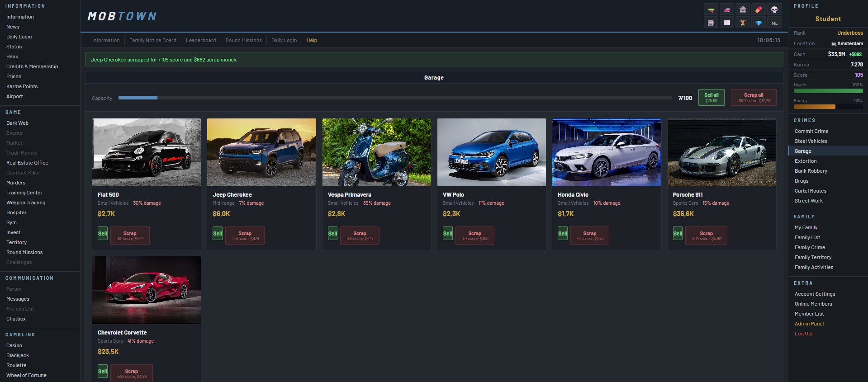Open the bank building shortcut icon
This screenshot has width=868, height=382.
(x=742, y=9)
